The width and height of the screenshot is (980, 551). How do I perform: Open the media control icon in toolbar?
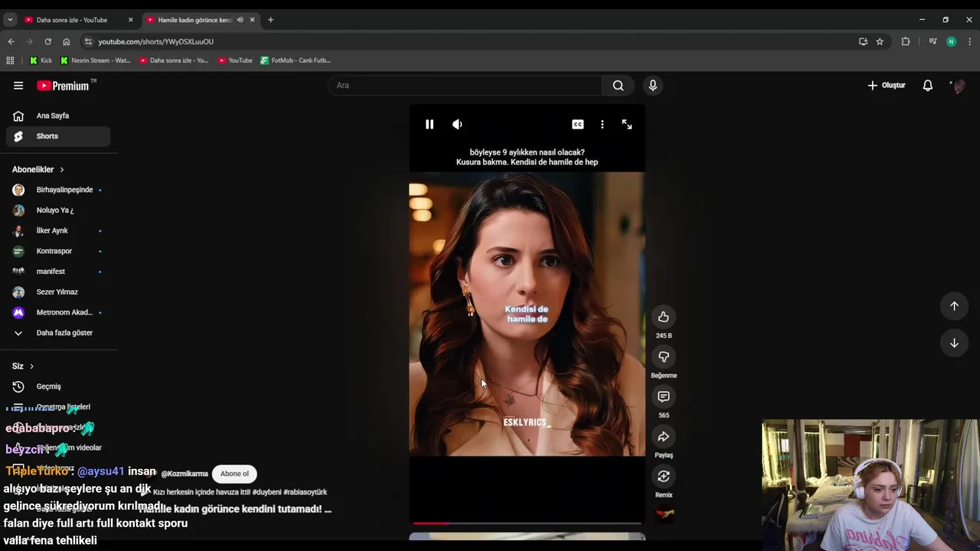coord(933,41)
